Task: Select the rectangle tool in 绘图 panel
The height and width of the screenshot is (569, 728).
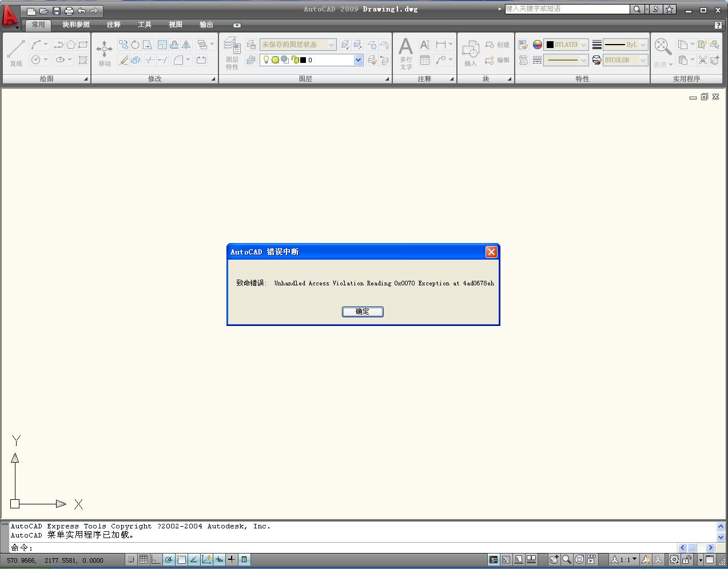Action: [x=83, y=45]
